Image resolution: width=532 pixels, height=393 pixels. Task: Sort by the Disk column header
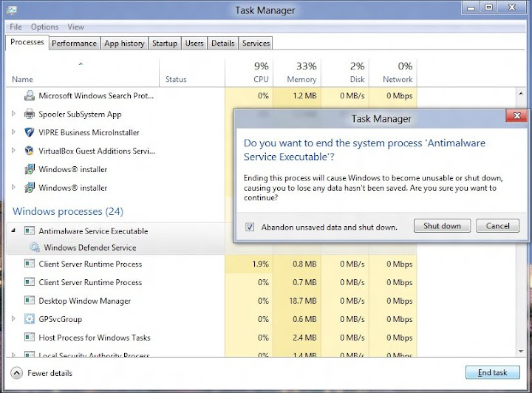pos(345,72)
